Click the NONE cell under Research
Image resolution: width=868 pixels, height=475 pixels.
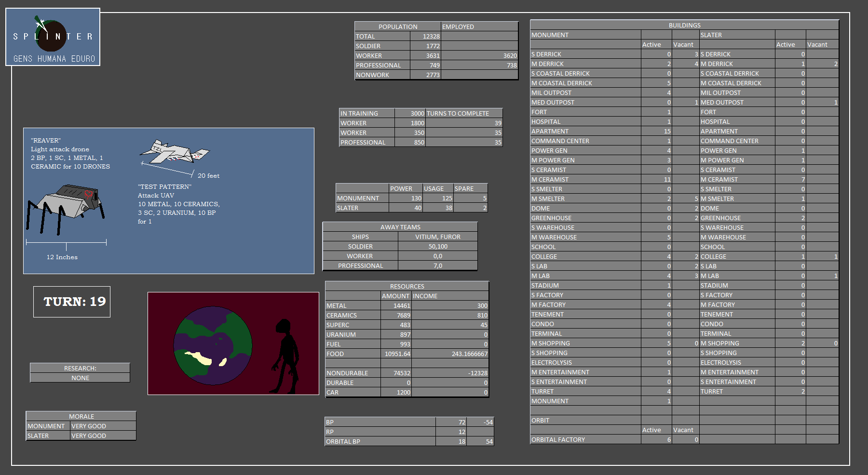[x=80, y=378]
